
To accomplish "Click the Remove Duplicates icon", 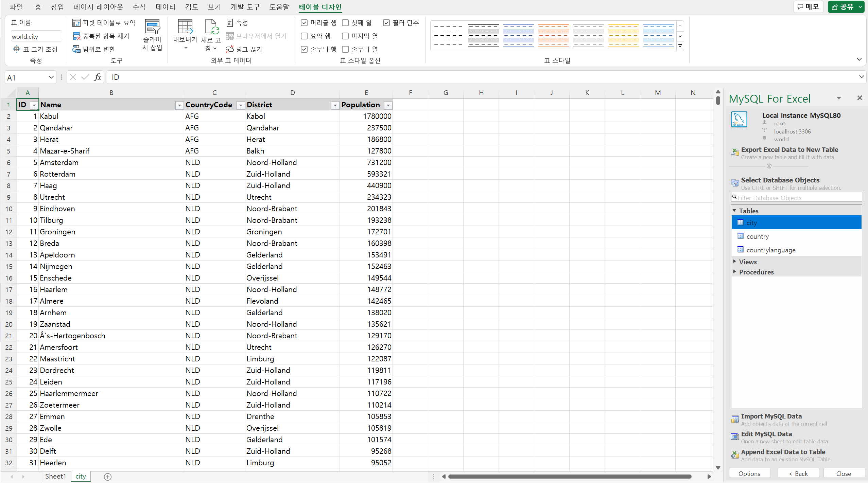I will tap(76, 36).
